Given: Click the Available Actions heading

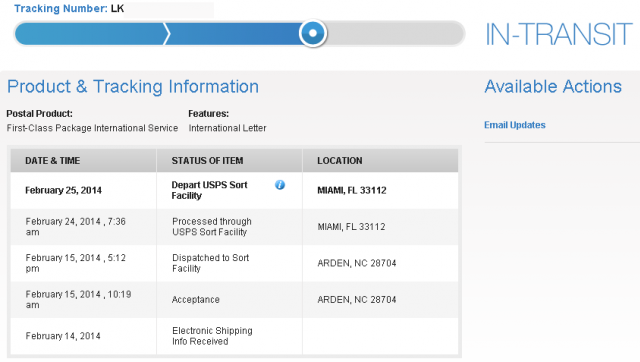Looking at the screenshot, I should pyautogui.click(x=553, y=87).
